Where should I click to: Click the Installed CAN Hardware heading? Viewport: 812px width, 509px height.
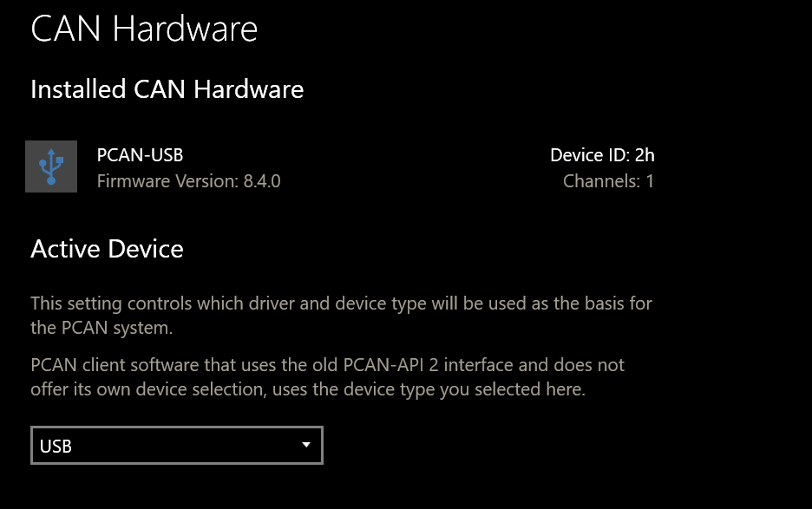pos(167,88)
